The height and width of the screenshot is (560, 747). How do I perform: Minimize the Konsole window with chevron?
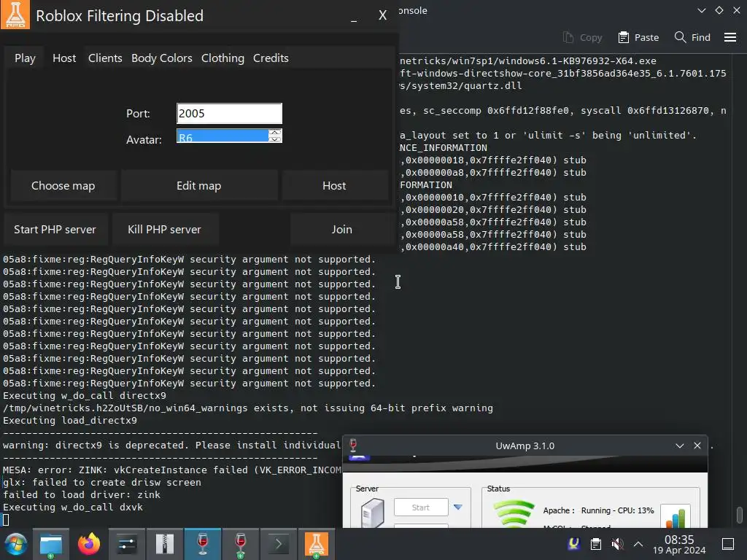701,10
